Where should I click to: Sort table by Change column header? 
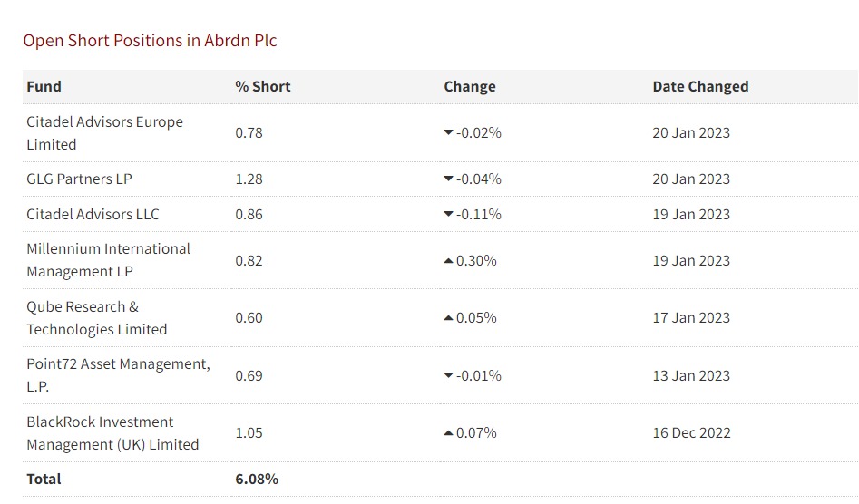470,87
